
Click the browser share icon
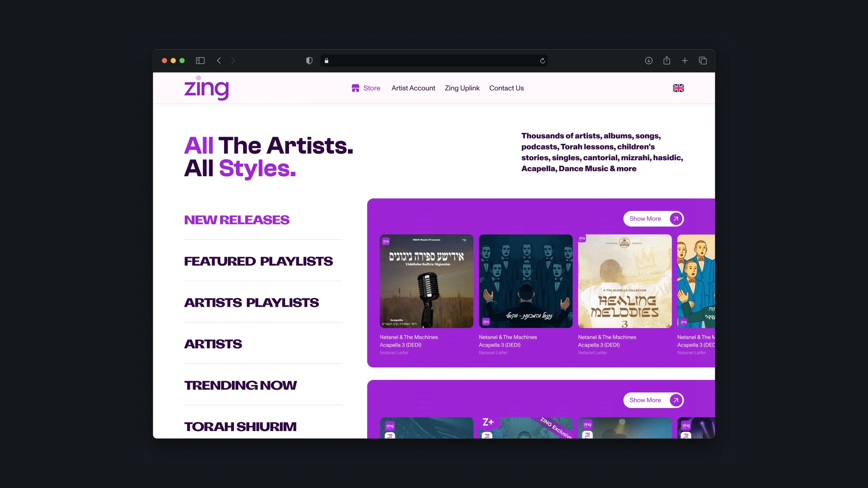point(667,60)
